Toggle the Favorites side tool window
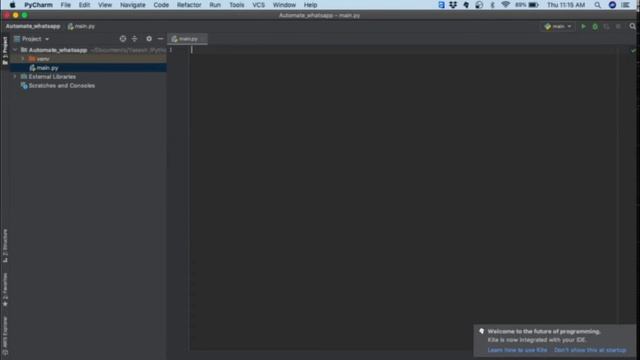The image size is (640, 360). (5, 290)
